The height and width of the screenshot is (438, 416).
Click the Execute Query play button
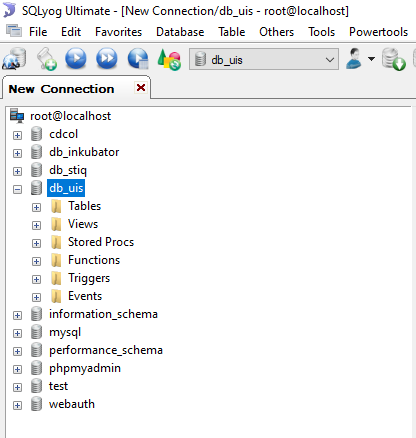coord(76,58)
